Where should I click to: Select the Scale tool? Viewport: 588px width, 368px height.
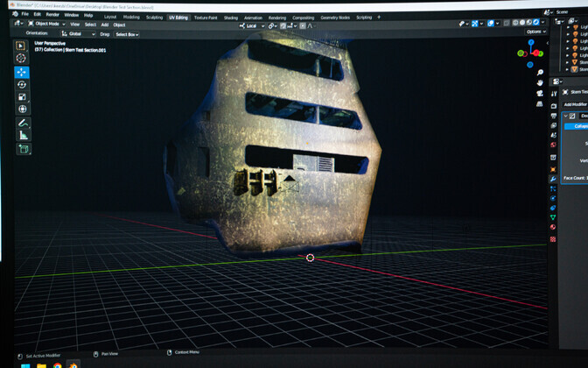click(22, 97)
